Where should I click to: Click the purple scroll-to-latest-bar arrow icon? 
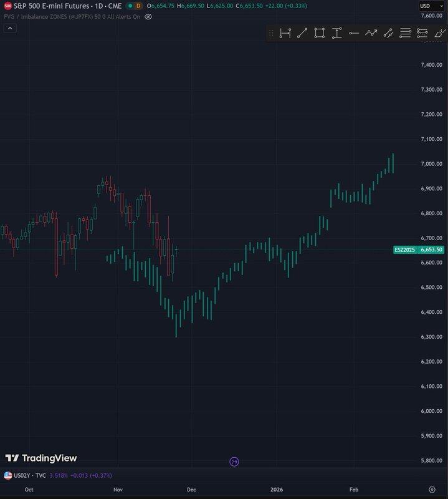[234, 462]
